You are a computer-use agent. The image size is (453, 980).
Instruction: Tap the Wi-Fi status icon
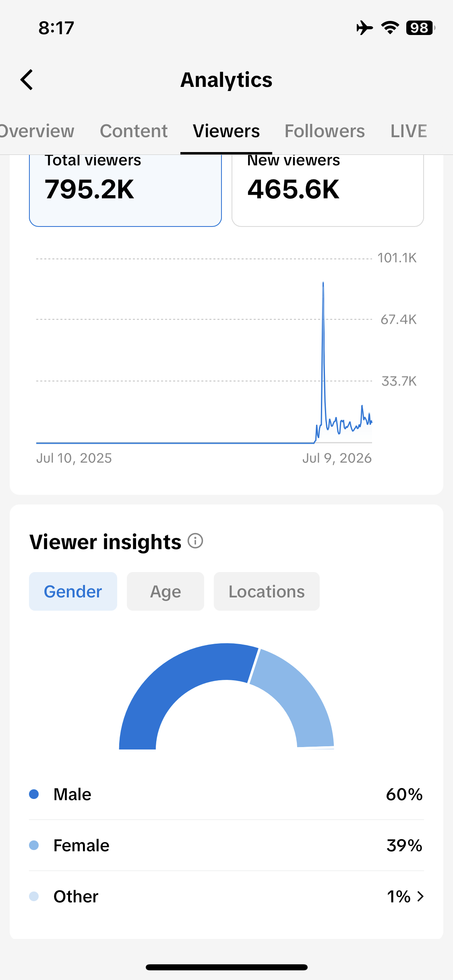(x=390, y=28)
